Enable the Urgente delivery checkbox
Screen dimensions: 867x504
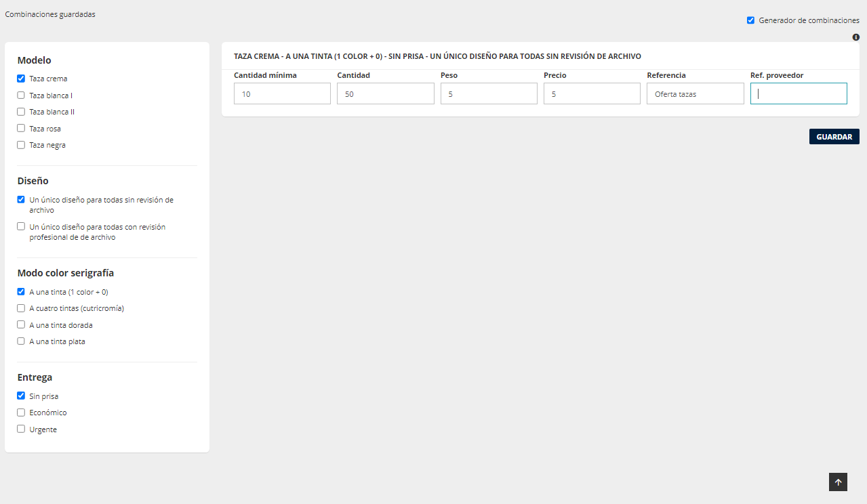click(x=21, y=429)
